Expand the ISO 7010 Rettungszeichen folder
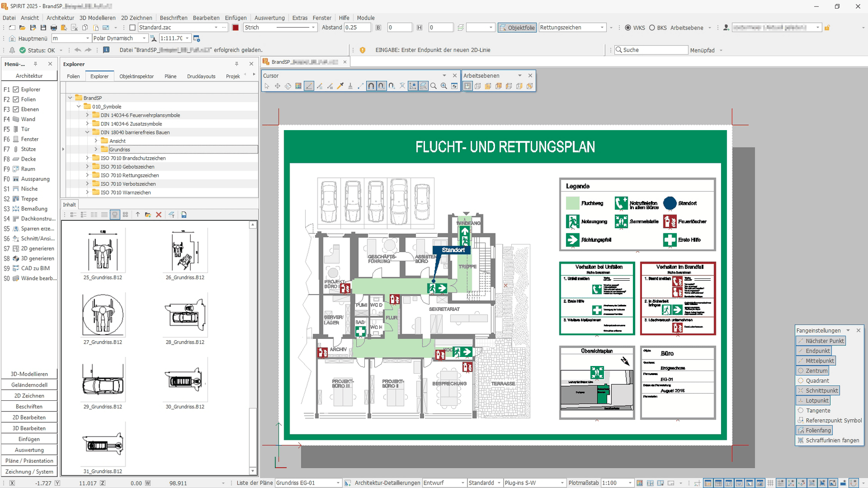 tap(87, 175)
